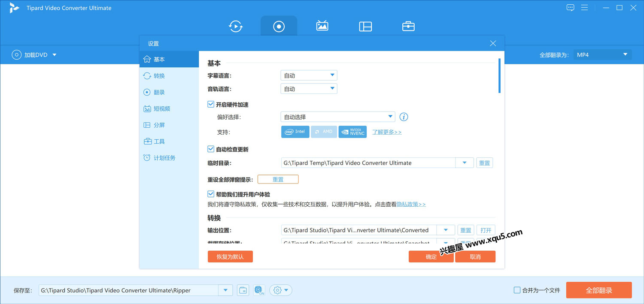Click 打开 button beside 输出位置
This screenshot has height=304, width=644.
[x=486, y=230]
